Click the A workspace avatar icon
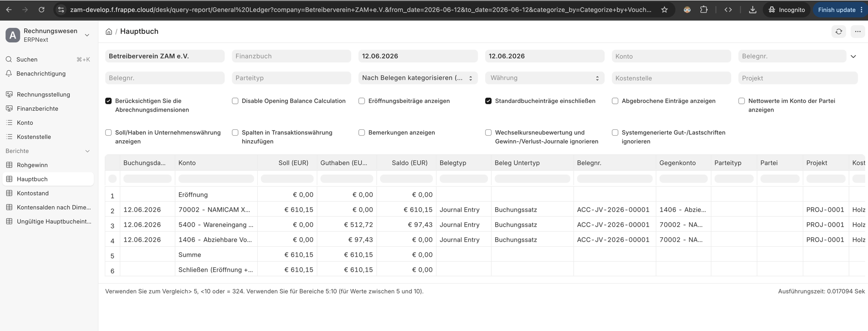Screen dimensions: 868x331 (x=13, y=35)
